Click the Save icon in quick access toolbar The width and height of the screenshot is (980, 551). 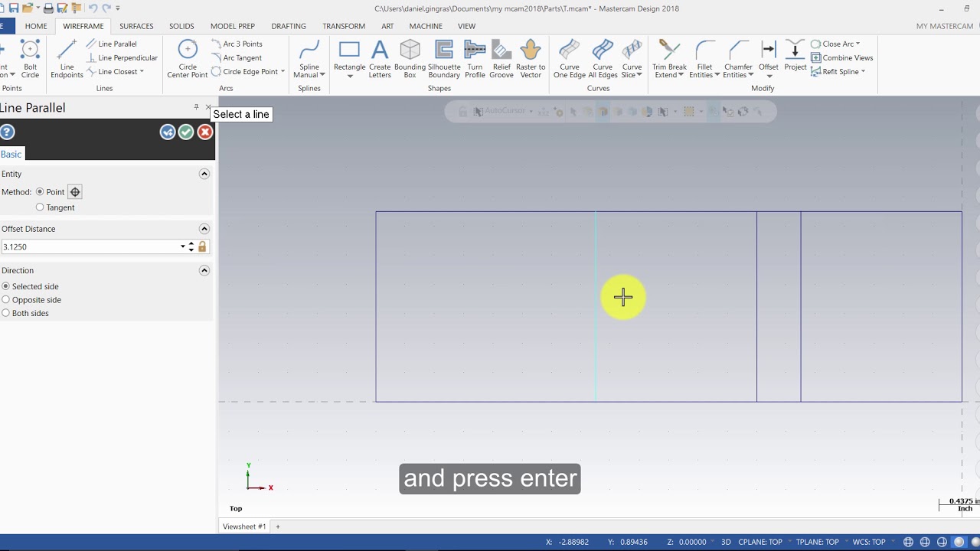point(13,8)
